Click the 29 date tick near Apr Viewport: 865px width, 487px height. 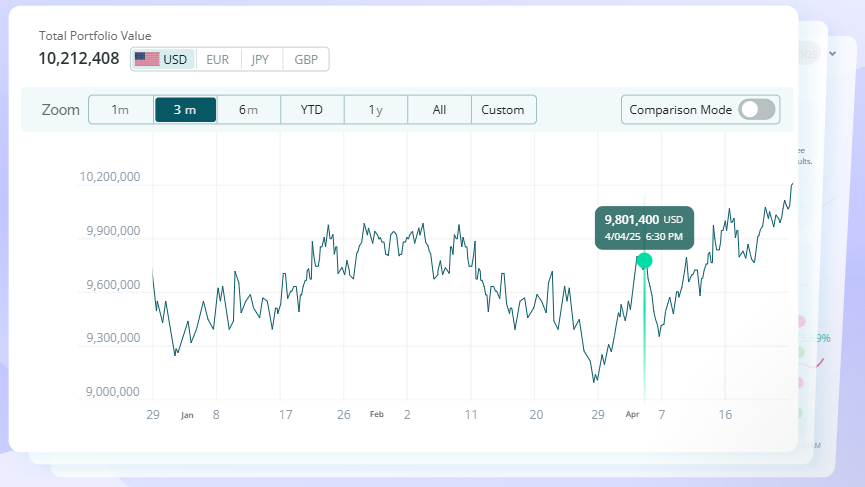point(598,415)
